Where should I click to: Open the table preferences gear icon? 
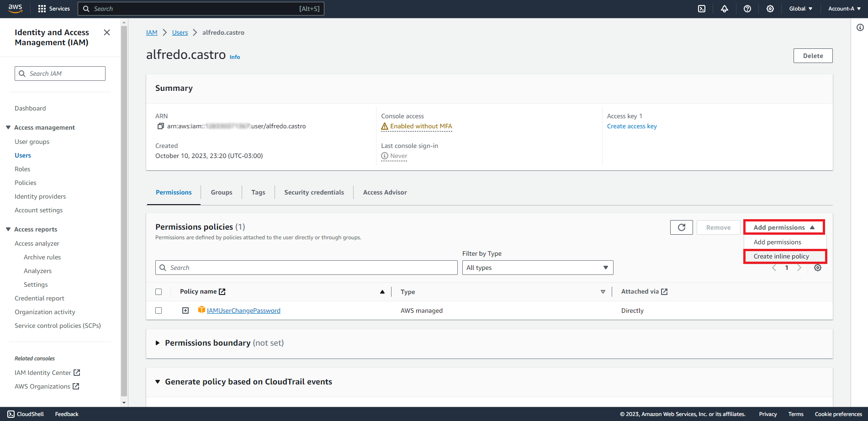(x=818, y=268)
